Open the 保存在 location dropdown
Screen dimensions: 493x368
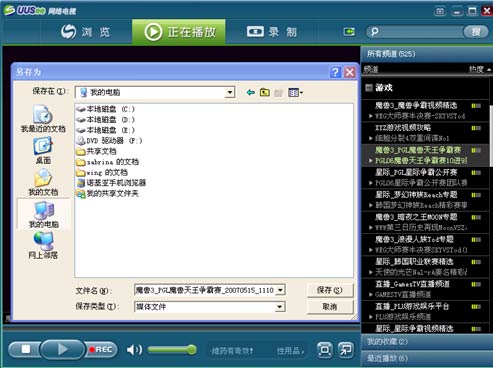click(x=229, y=92)
